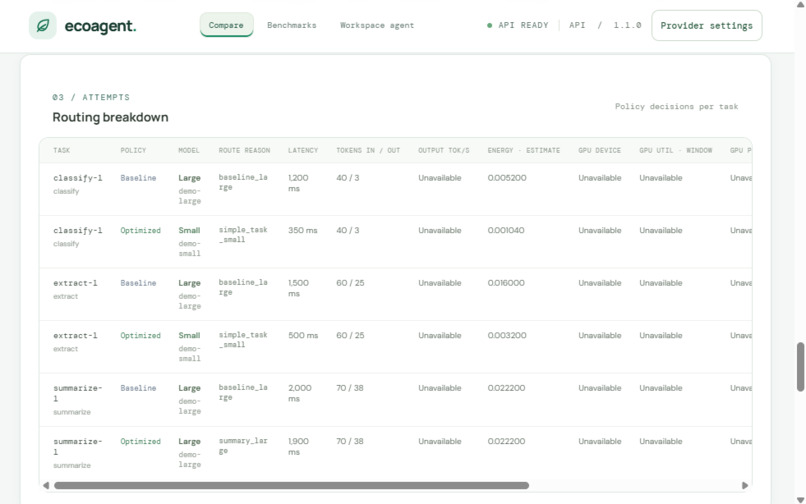Click the page scroll up arrow
This screenshot has height=504, width=806.
[x=800, y=4]
